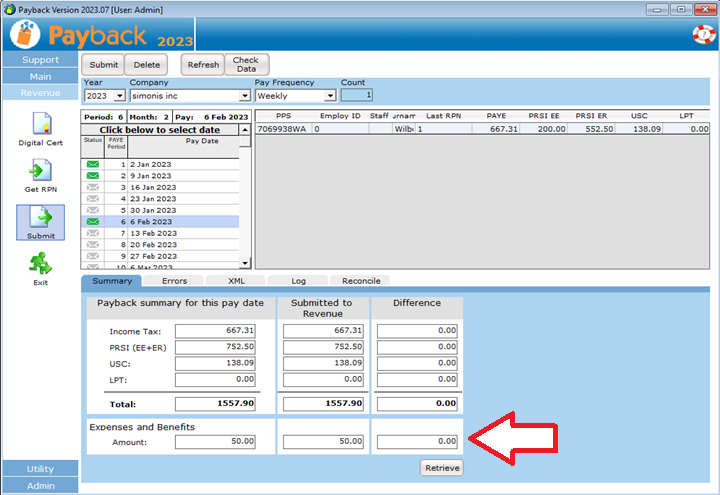Open the help lifebuoy icon
Screen dimensions: 720x495
tap(703, 35)
